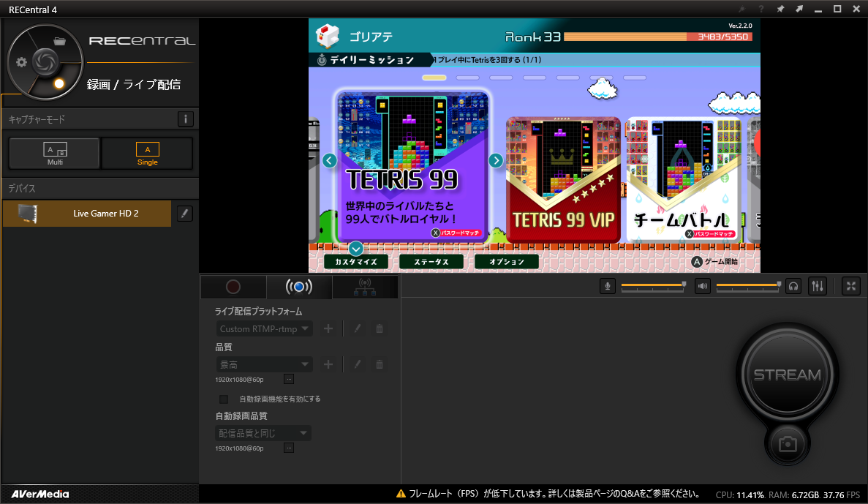Mute the microphone
This screenshot has width=868, height=504.
click(607, 286)
